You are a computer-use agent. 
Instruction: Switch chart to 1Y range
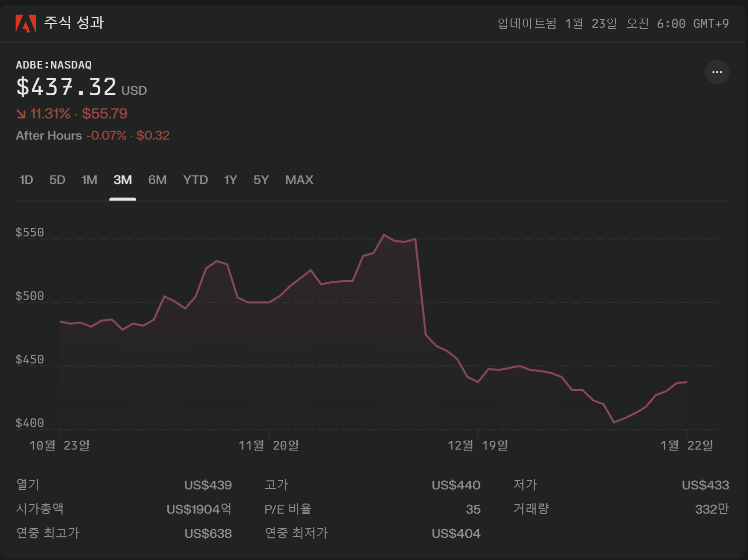click(230, 180)
